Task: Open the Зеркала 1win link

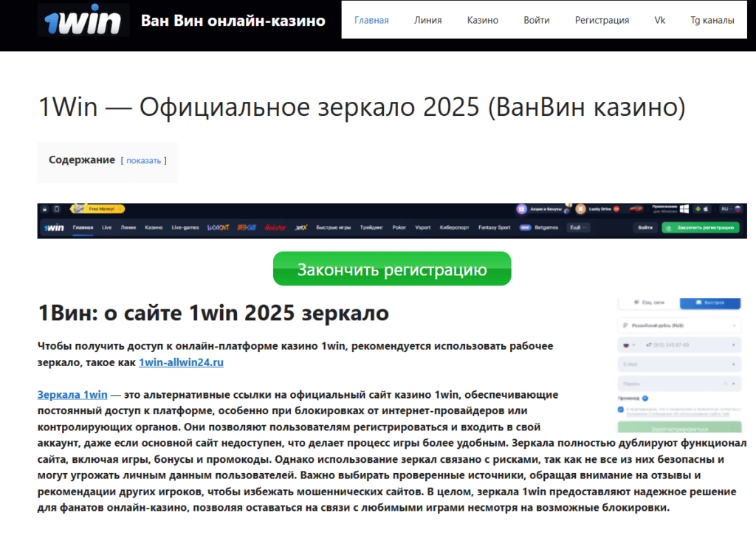Action: point(72,395)
